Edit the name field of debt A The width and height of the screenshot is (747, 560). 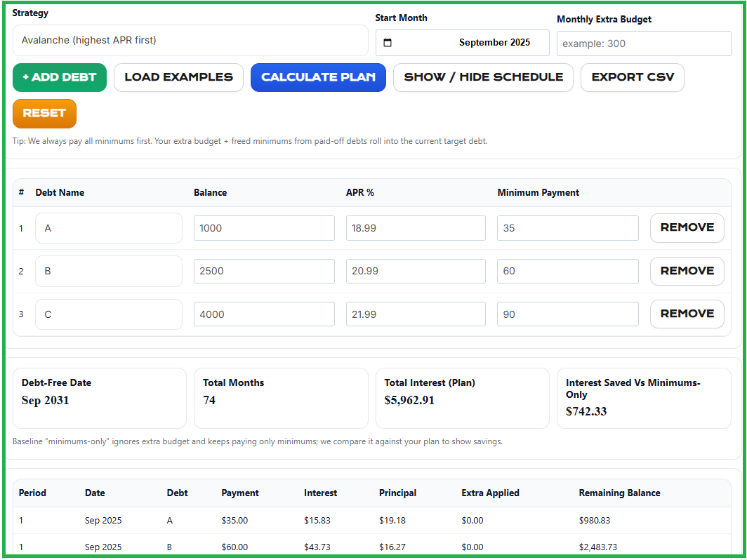click(108, 228)
